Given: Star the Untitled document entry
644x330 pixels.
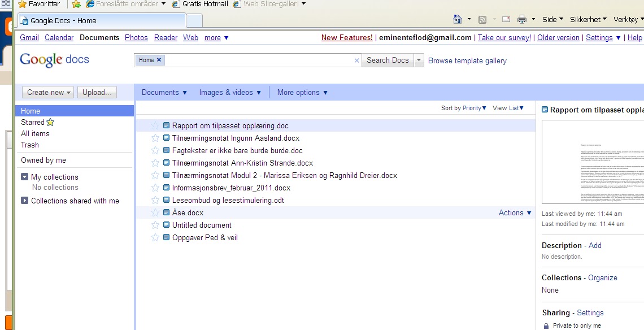Looking at the screenshot, I should click(x=155, y=225).
